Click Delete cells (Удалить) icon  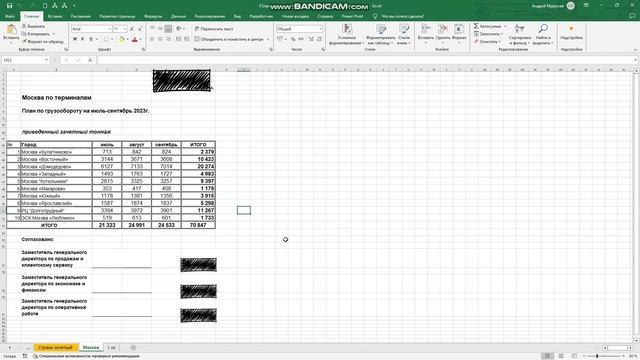(442, 32)
